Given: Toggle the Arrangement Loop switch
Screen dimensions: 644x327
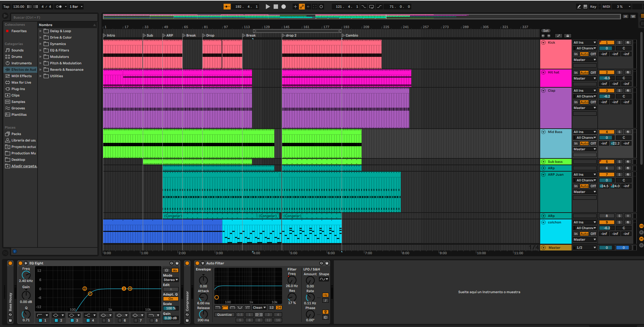Looking at the screenshot, I should tap(371, 6).
